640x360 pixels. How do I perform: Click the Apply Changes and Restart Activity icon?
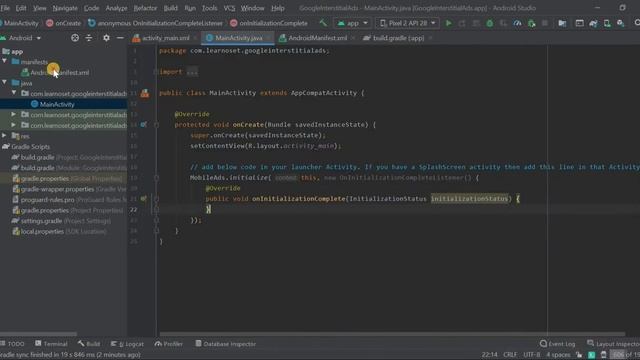(x=462, y=23)
